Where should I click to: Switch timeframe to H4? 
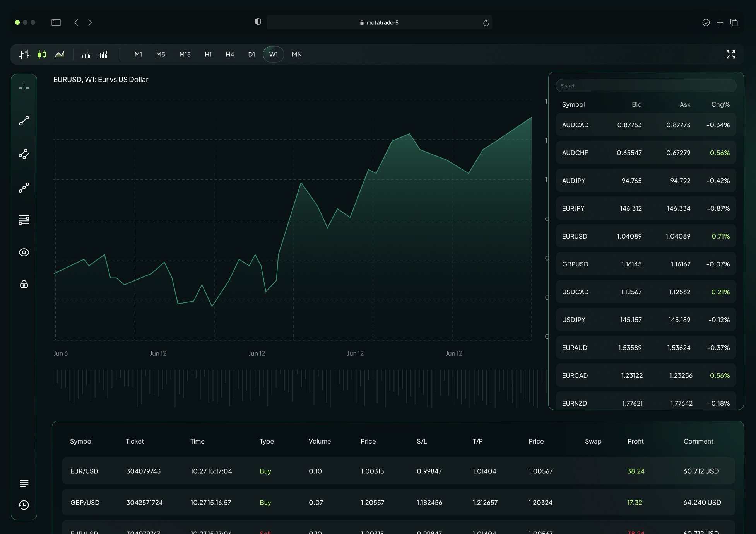pos(230,55)
